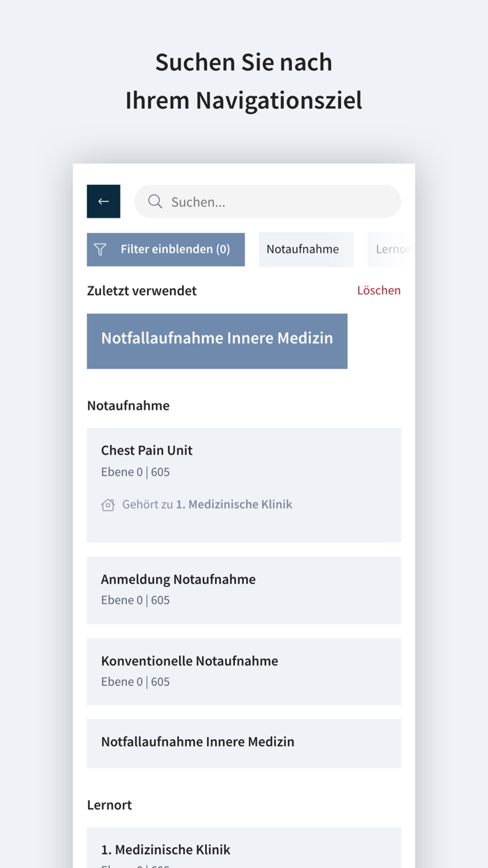The height and width of the screenshot is (868, 488).
Task: Click Löschen to clear recent searches
Action: click(379, 290)
